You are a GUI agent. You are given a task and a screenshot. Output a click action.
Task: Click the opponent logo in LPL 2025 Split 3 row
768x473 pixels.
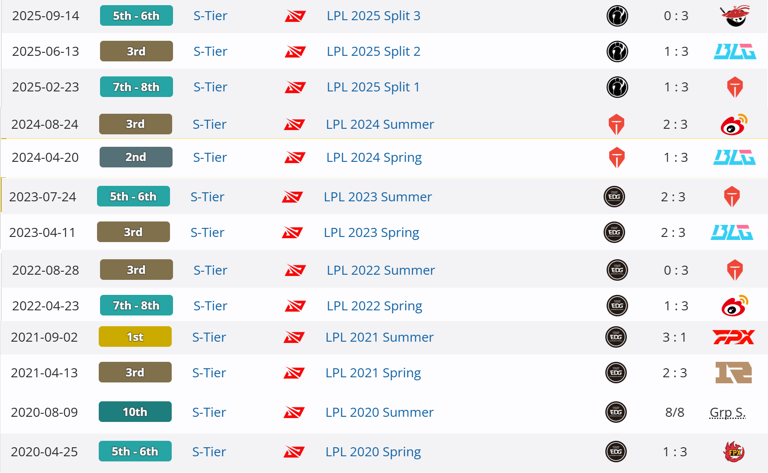735,16
